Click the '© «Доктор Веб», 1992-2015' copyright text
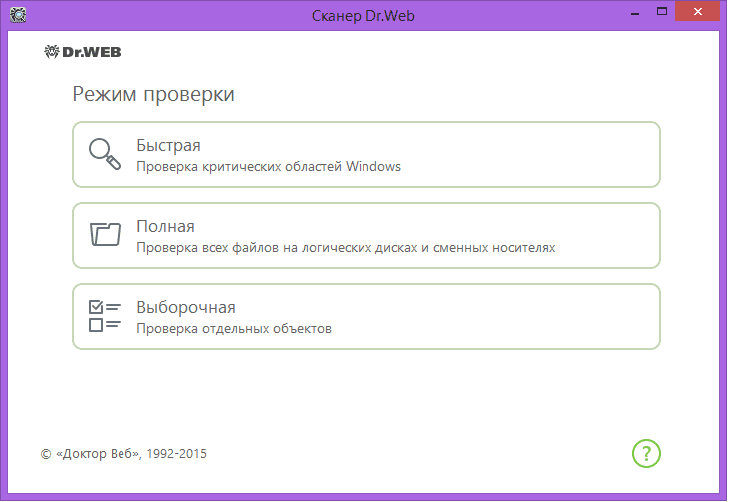This screenshot has height=502, width=729. click(x=124, y=454)
